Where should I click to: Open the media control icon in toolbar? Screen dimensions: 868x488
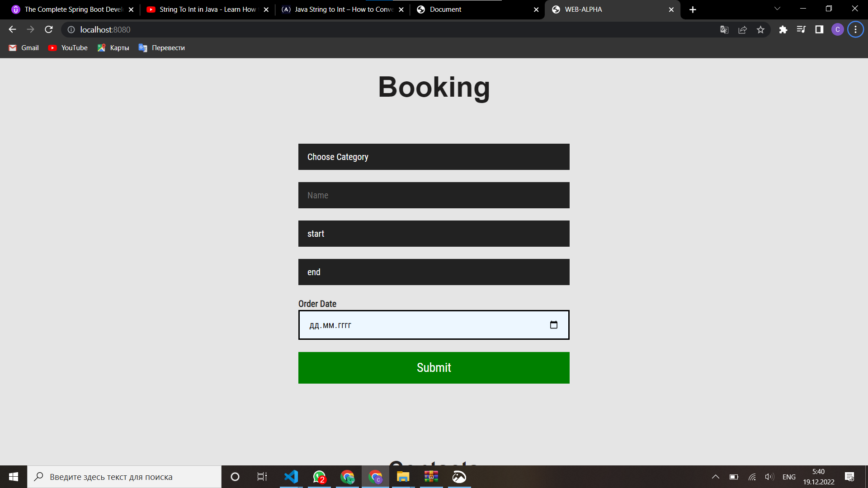point(801,30)
